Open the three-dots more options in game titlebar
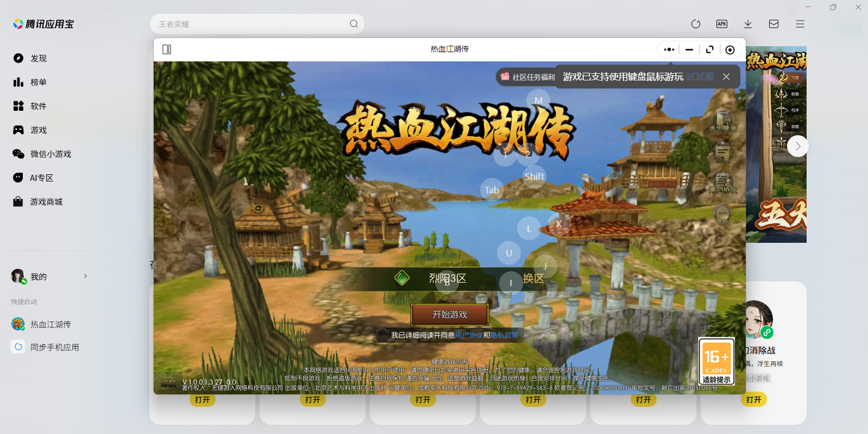This screenshot has width=868, height=434. pyautogui.click(x=669, y=50)
